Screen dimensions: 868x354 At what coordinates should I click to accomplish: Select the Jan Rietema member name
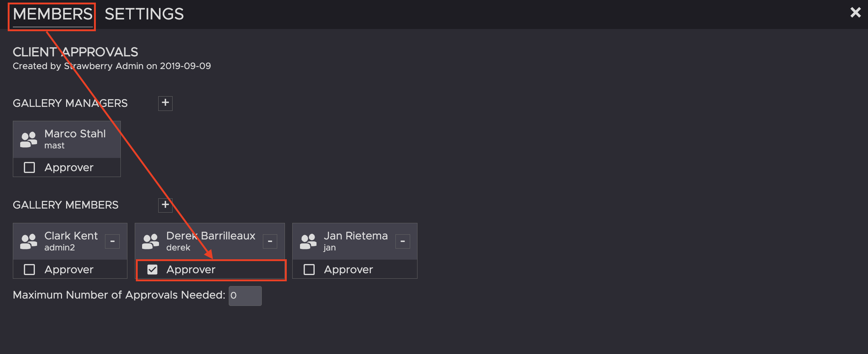(355, 236)
